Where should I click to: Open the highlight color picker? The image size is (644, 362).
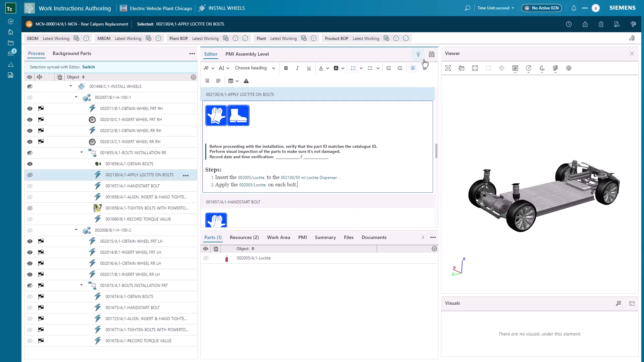pyautogui.click(x=339, y=68)
